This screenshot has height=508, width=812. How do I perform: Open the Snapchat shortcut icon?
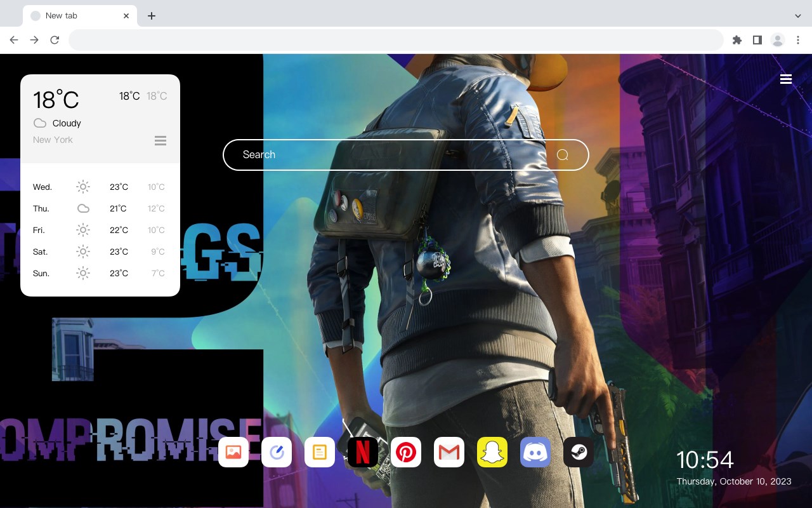pos(492,452)
